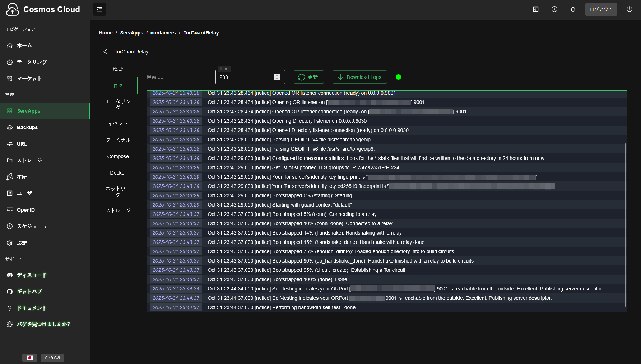Screen dimensions: 641x364
Task: Click the ログアウト logout button
Action: pyautogui.click(x=601, y=9)
